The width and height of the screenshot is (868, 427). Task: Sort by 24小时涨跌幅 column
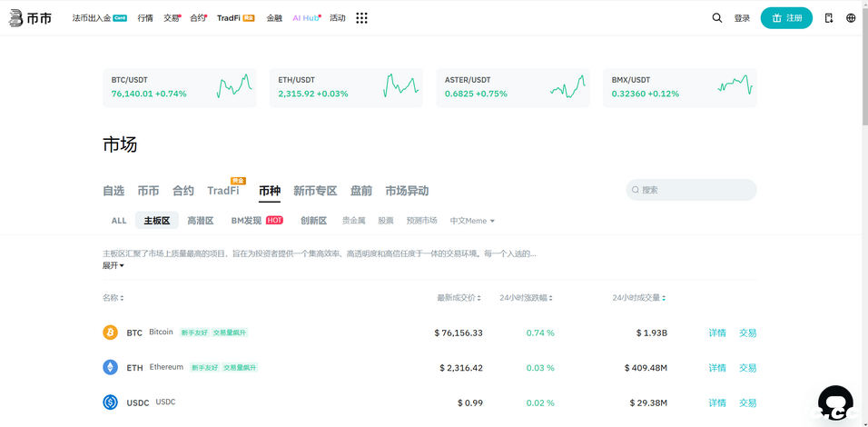click(526, 298)
